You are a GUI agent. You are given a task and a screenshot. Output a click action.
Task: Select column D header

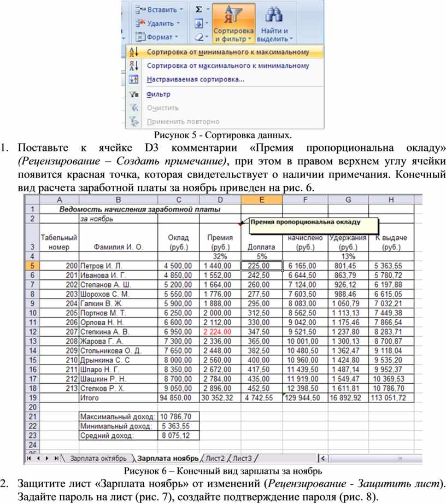(x=220, y=200)
